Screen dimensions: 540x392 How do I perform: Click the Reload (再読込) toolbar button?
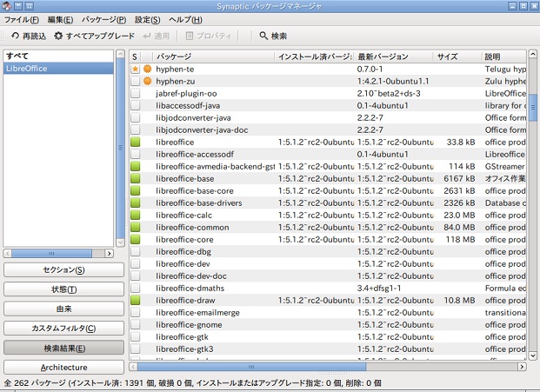click(x=29, y=36)
